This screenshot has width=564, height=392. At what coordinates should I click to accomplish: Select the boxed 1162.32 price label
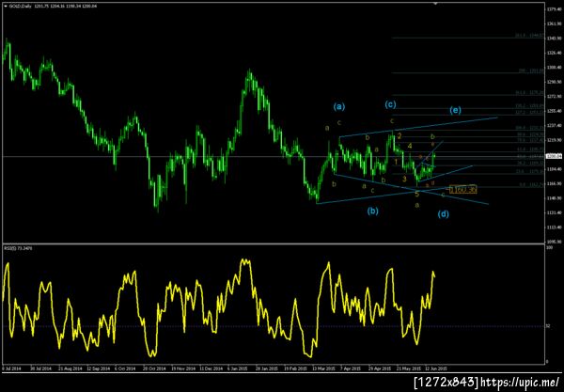tap(463, 189)
